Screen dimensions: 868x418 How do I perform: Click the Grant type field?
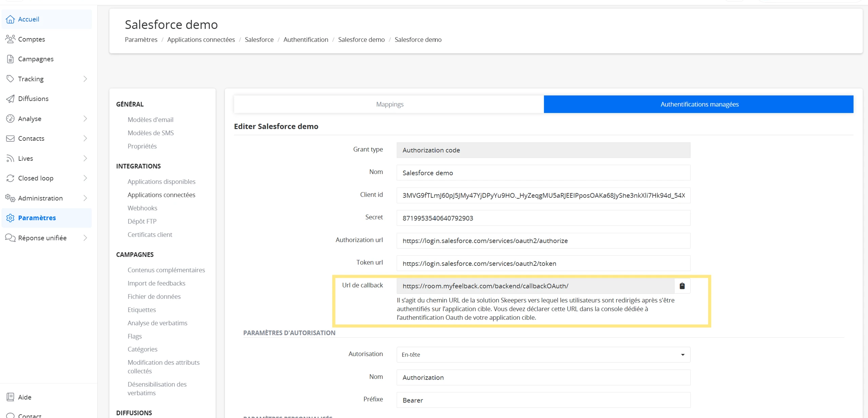point(544,150)
